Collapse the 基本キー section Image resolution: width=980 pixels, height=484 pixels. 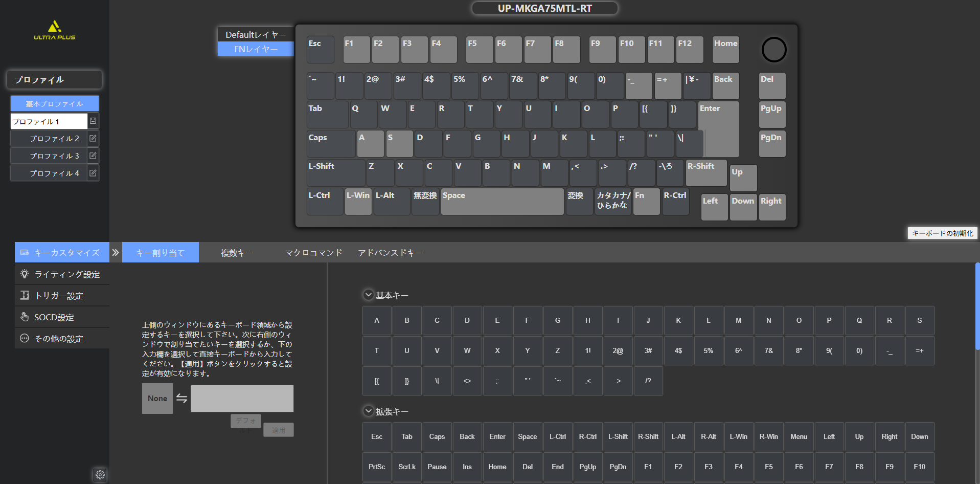click(368, 295)
